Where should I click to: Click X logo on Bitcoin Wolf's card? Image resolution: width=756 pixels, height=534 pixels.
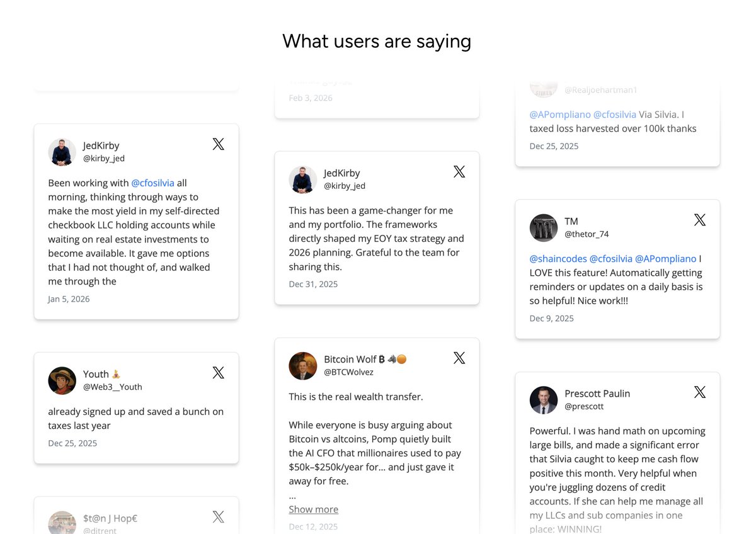[x=459, y=358]
